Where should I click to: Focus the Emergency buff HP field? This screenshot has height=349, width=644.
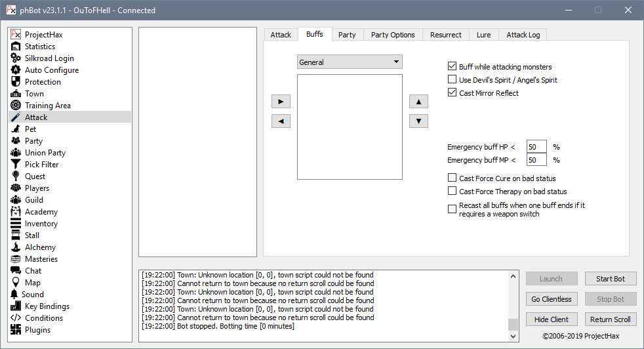536,147
